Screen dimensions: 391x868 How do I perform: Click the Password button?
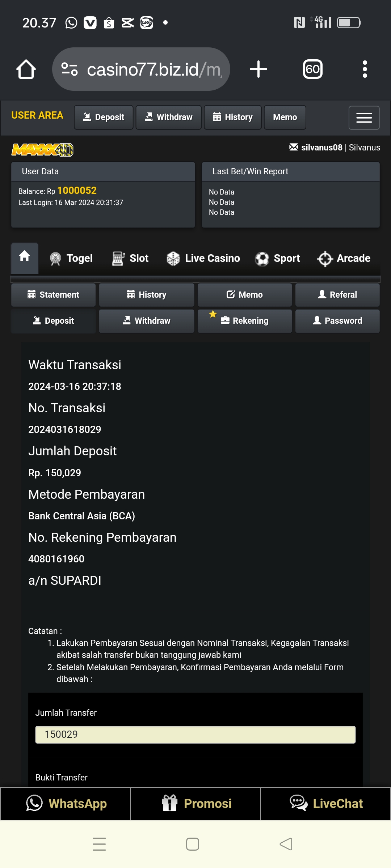point(337,321)
